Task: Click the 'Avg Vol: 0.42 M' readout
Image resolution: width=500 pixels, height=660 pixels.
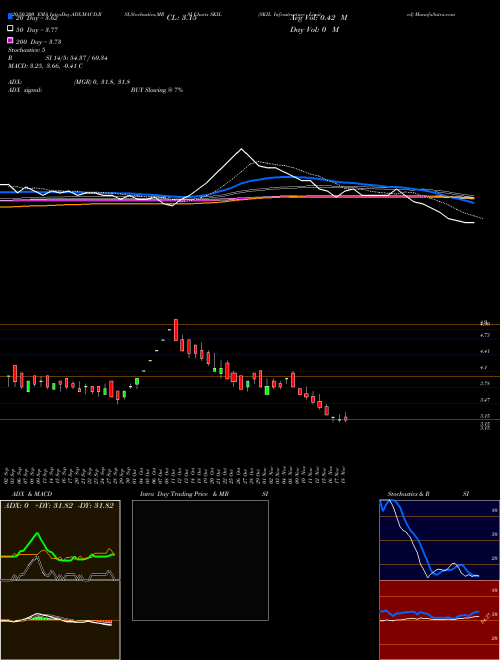Action: point(319,18)
